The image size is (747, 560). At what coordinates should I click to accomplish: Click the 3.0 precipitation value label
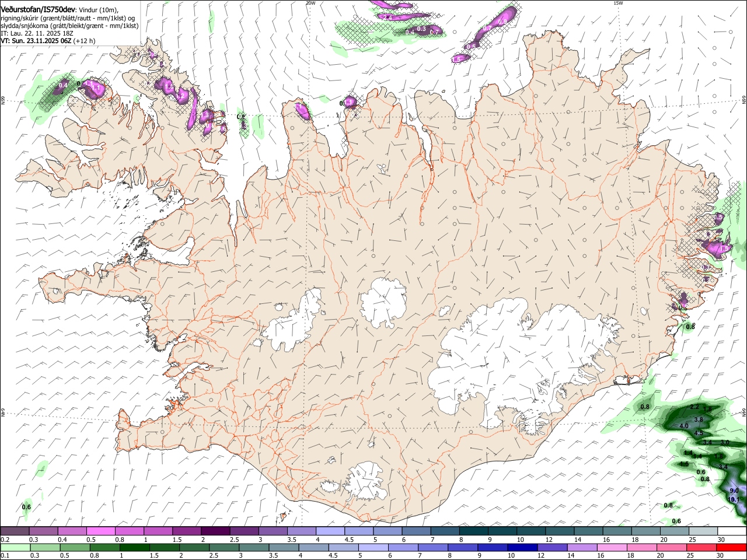click(x=725, y=443)
